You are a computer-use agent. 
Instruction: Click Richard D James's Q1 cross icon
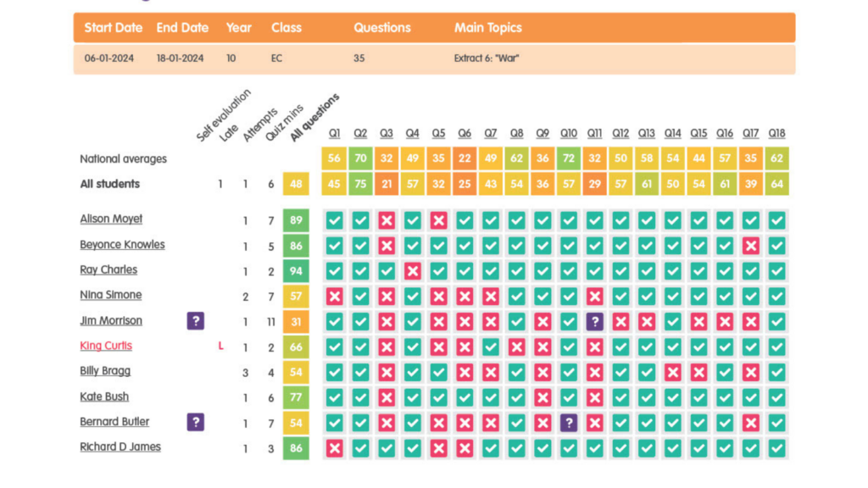point(334,447)
